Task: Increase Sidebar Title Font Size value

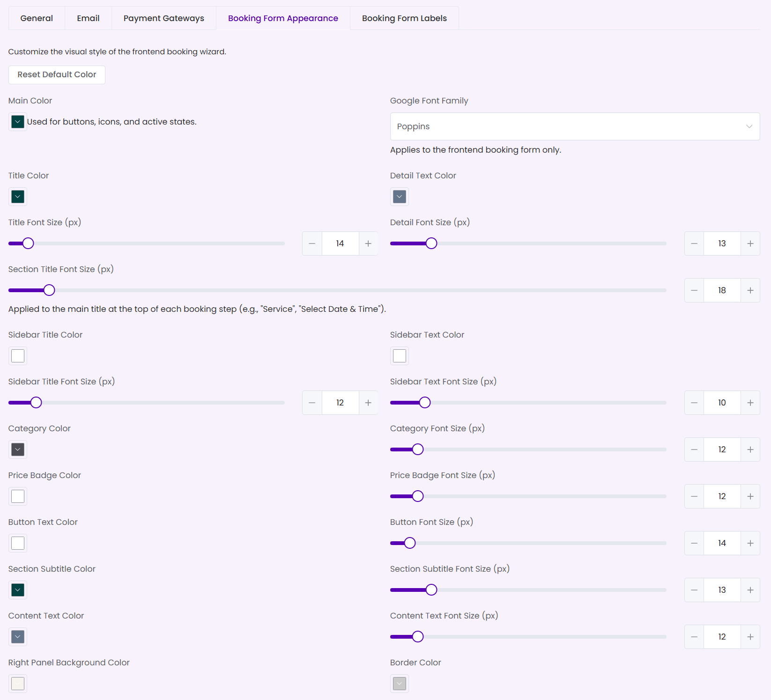Action: pyautogui.click(x=368, y=403)
